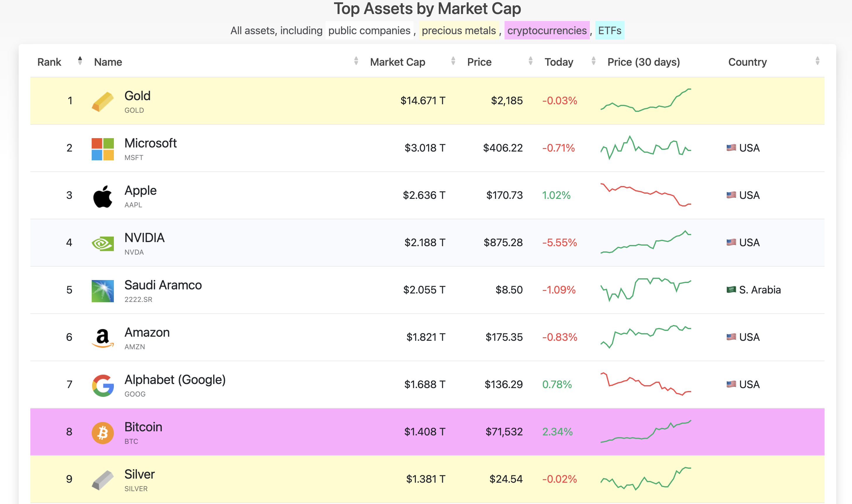
Task: Click the NVIDIA logo icon
Action: pyautogui.click(x=102, y=244)
